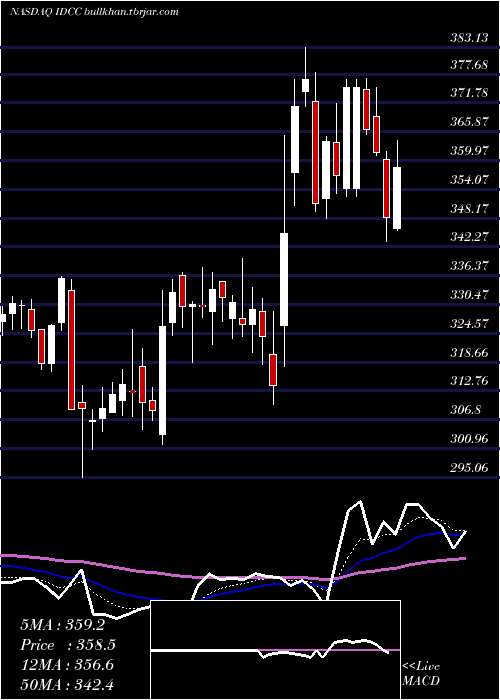Select the 359.97 price axis label
This screenshot has width=500, height=700.
point(469,151)
